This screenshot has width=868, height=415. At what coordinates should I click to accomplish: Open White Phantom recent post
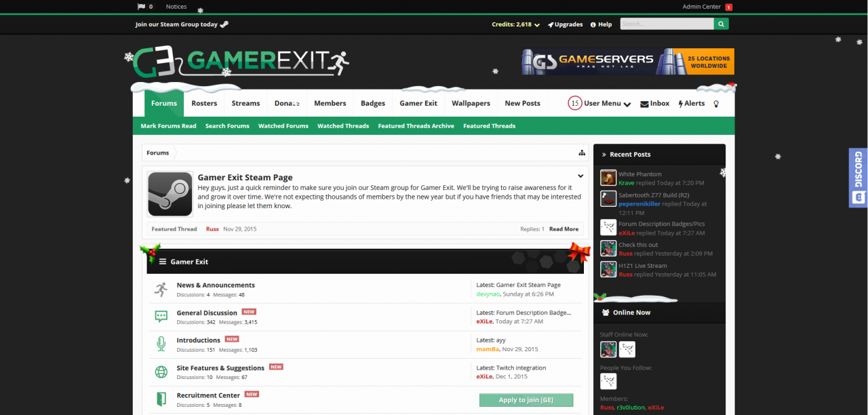639,174
